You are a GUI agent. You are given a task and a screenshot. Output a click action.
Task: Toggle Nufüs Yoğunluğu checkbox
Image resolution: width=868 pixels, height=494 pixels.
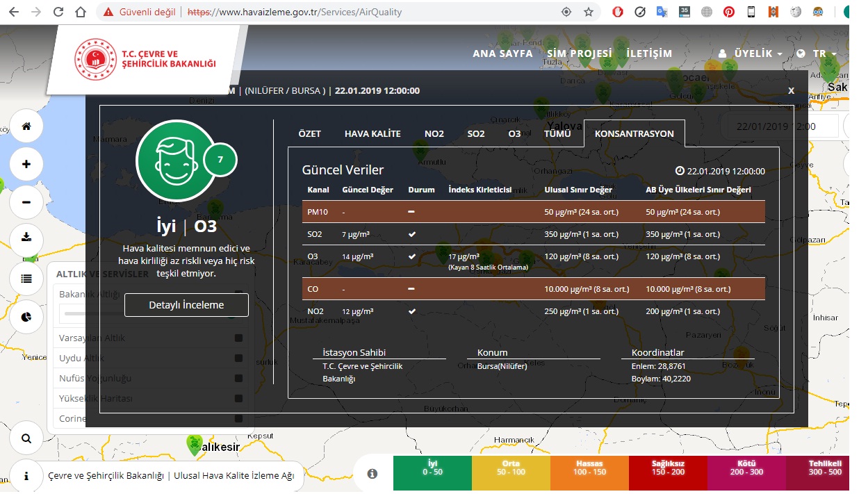[238, 379]
